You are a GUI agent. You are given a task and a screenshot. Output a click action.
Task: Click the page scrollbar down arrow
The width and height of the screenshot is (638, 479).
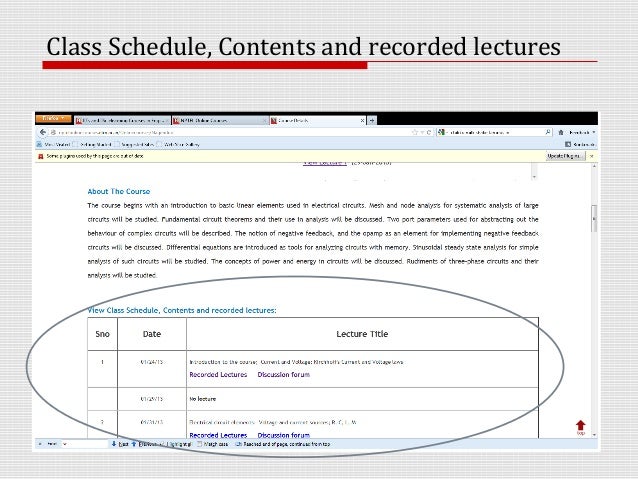coord(594,435)
